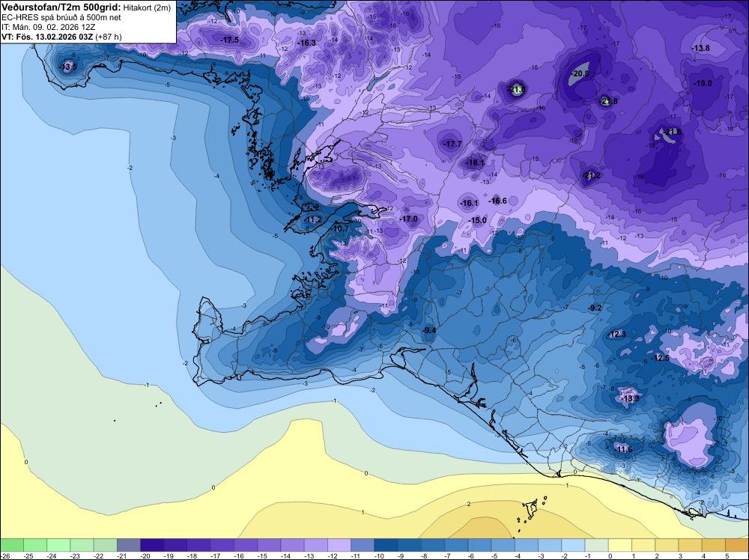Click the 'EC-HRES spá brúuð á 500m net' line
The image size is (749, 560).
61,18
